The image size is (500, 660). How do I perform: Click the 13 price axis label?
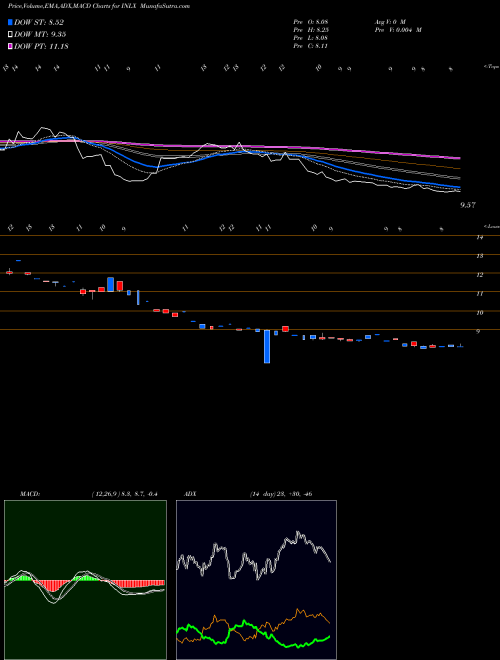point(479,256)
